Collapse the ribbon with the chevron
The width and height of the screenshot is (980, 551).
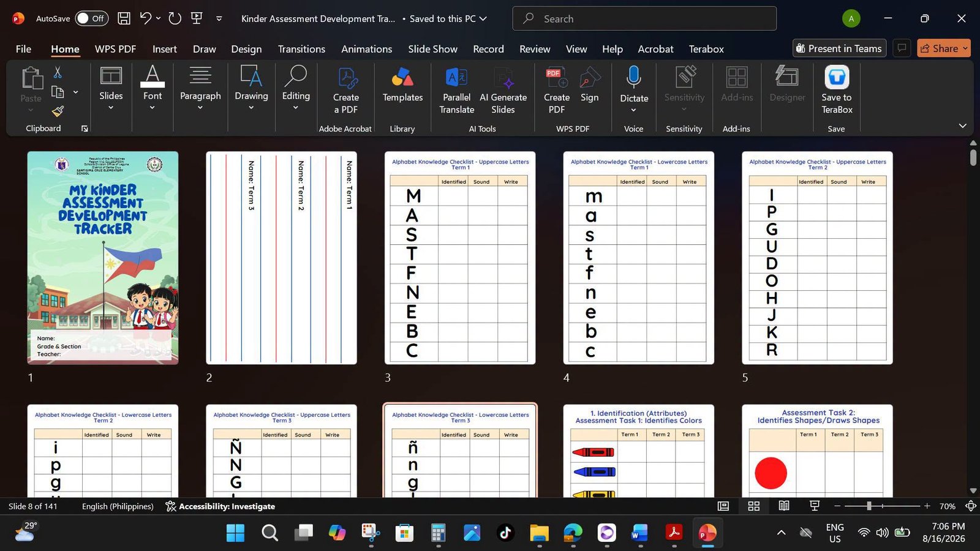[962, 126]
